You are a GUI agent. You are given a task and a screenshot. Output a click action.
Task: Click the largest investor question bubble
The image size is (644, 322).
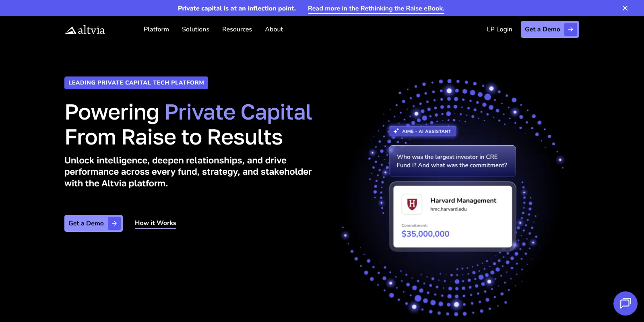click(452, 161)
